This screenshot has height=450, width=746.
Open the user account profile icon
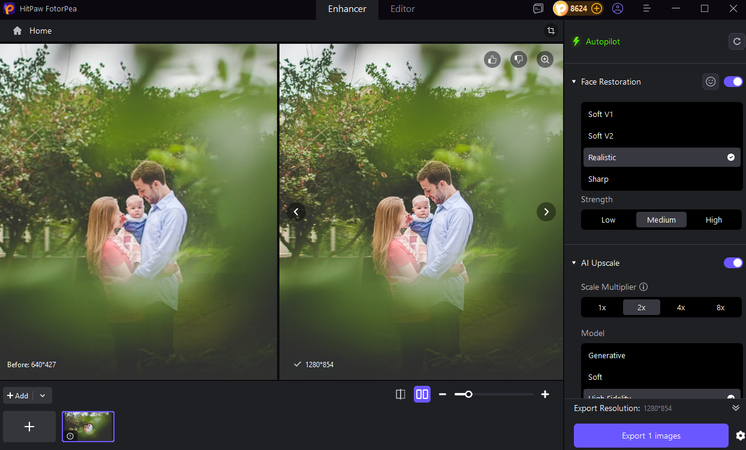click(x=618, y=9)
